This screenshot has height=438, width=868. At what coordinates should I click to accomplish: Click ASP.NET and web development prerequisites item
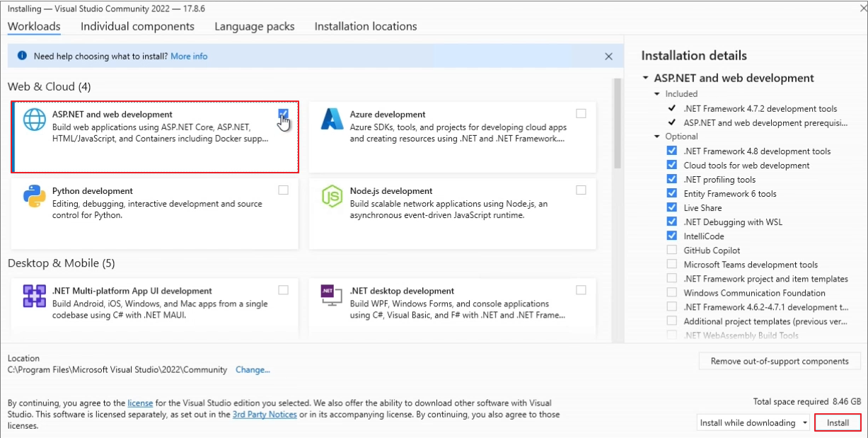(765, 122)
